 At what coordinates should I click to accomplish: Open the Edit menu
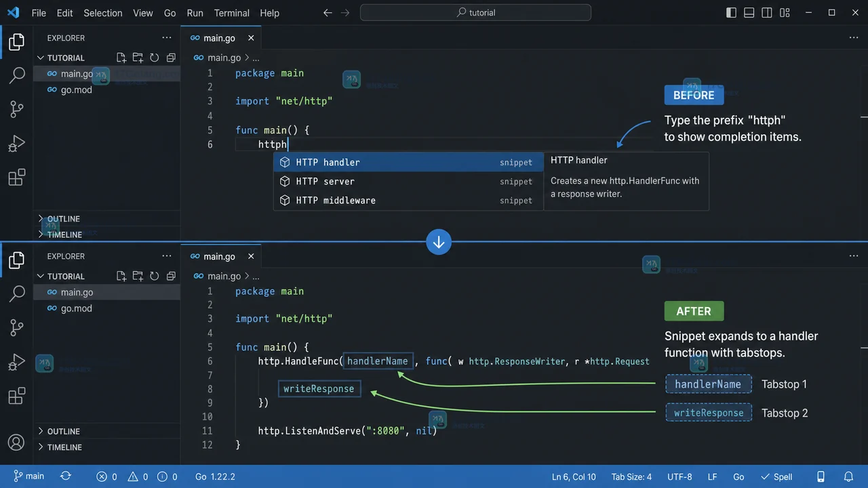[x=65, y=13]
